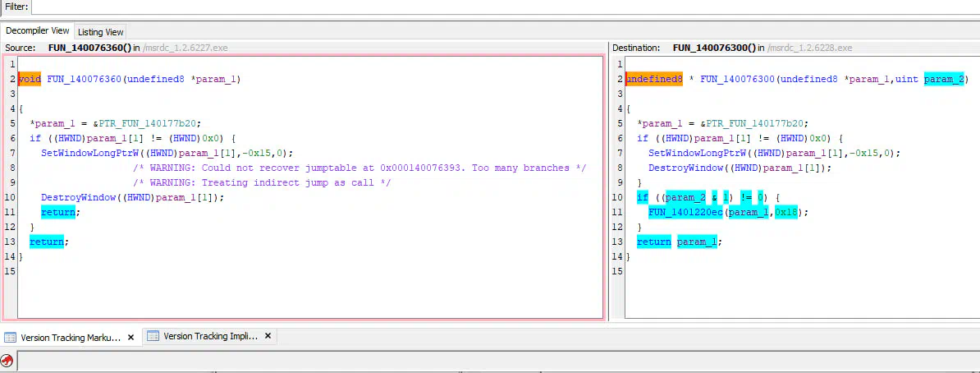Click line number 15 in source pane
This screenshot has height=373, width=980.
point(9,271)
